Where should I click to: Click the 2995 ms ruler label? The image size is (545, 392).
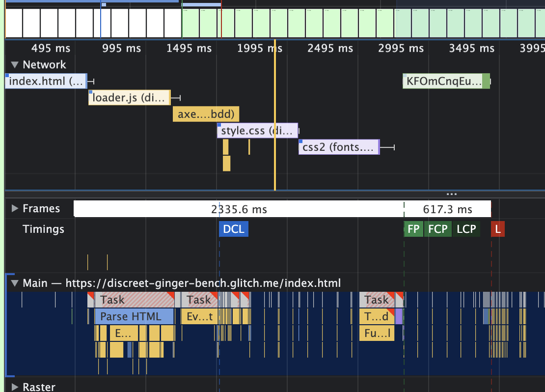[x=401, y=48]
